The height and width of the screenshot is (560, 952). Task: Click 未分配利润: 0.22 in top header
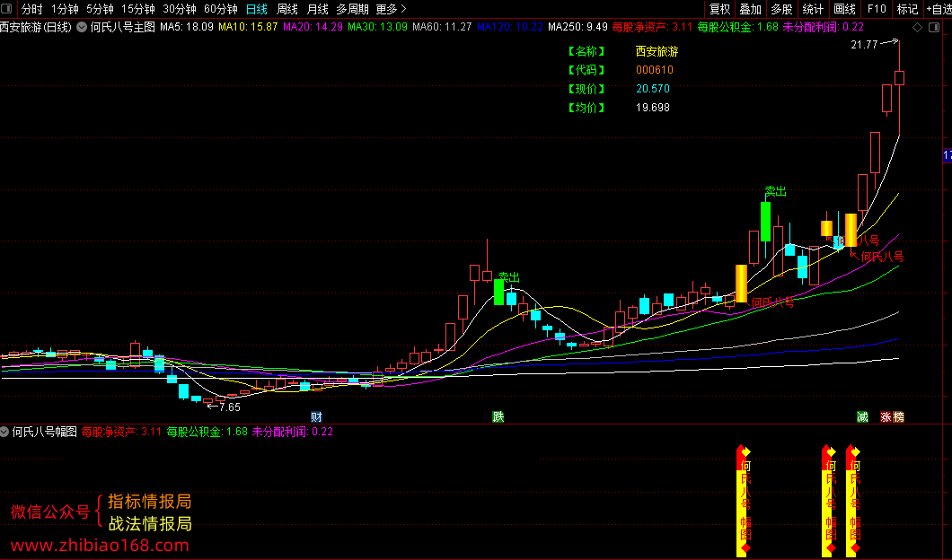824,27
